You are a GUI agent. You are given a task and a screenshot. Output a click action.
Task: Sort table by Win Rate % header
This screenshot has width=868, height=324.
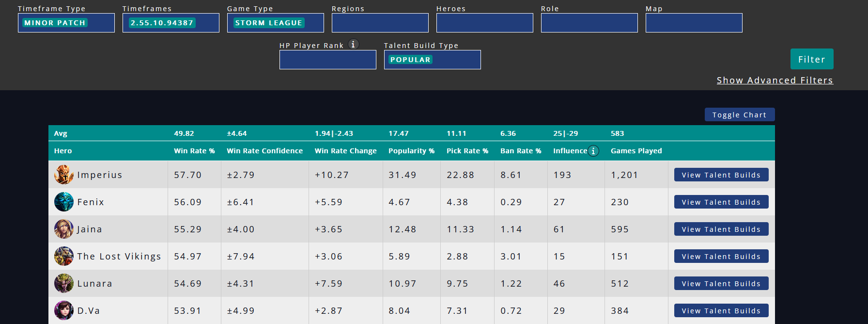click(x=194, y=151)
